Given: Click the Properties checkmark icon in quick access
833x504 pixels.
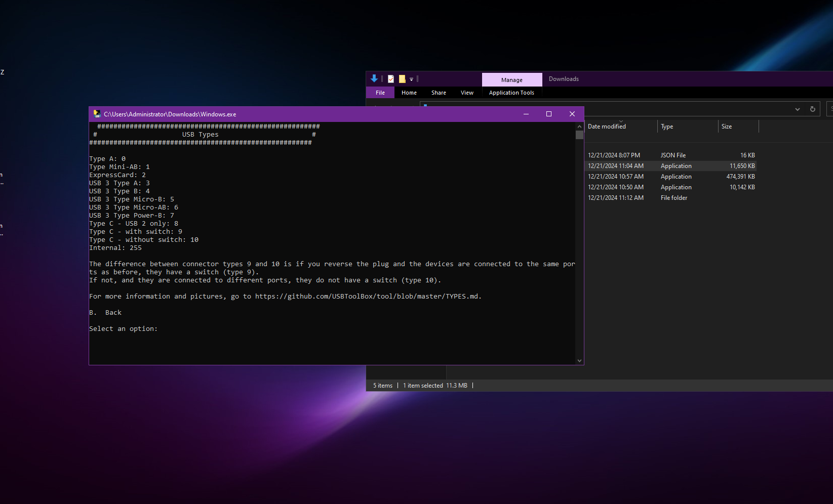Looking at the screenshot, I should [x=391, y=79].
